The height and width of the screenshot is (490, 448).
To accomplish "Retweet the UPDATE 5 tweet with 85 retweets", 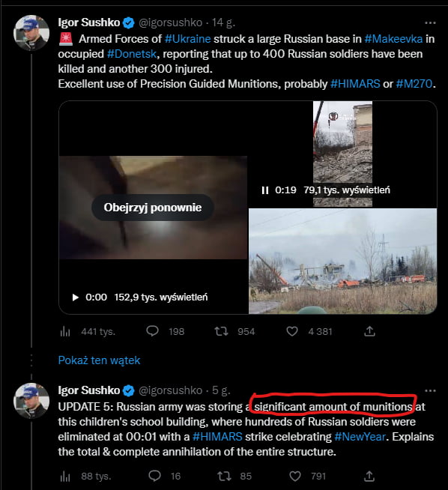I will pyautogui.click(x=224, y=476).
